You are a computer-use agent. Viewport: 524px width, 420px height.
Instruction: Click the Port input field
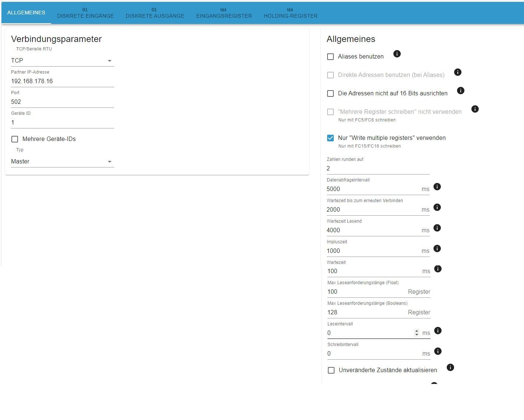[x=63, y=102]
